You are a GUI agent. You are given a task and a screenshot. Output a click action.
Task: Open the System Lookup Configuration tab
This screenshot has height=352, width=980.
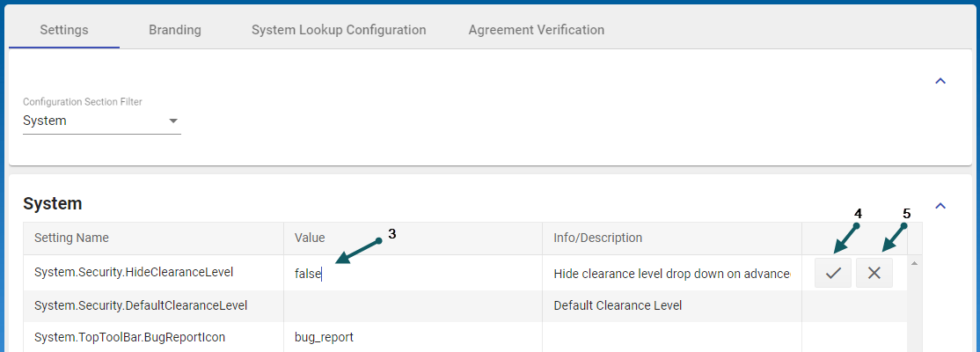339,30
